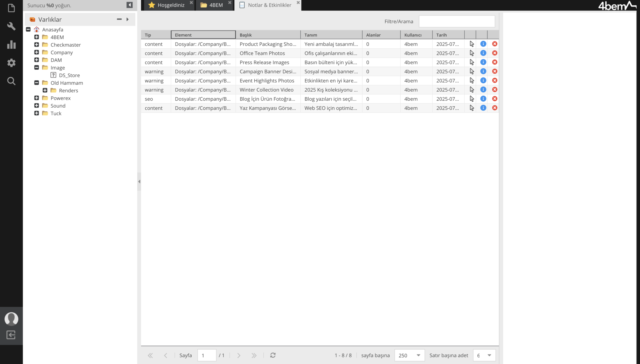The height and width of the screenshot is (364, 640).
Task: Select the Winter Collection Video title cell
Action: [x=268, y=90]
